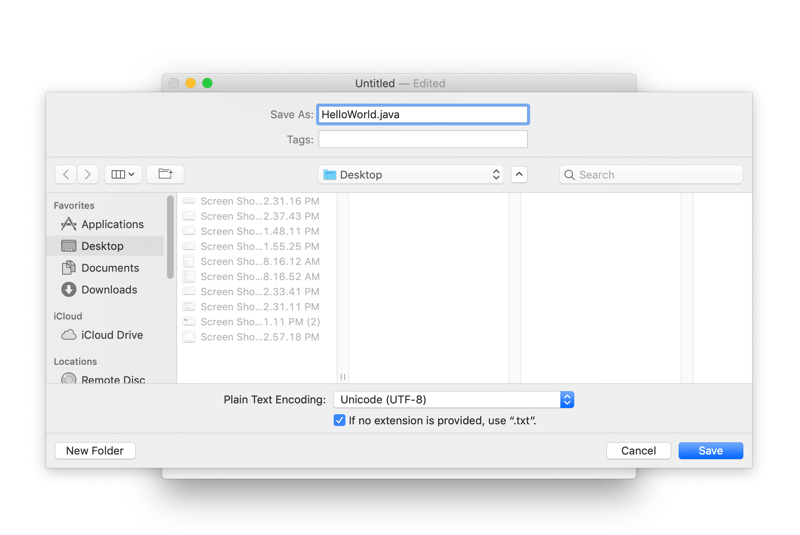Open Downloads in the sidebar
This screenshot has height=535, width=800.
(105, 290)
